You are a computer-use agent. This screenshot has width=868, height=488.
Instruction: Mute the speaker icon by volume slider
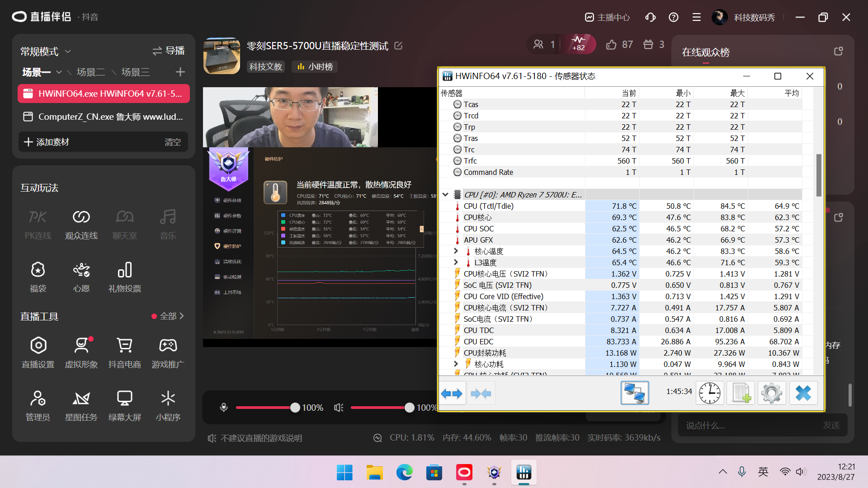339,408
